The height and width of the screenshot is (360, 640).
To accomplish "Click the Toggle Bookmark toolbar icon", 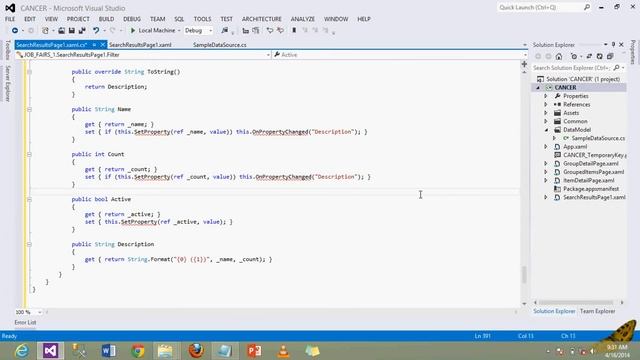I will 294,31.
